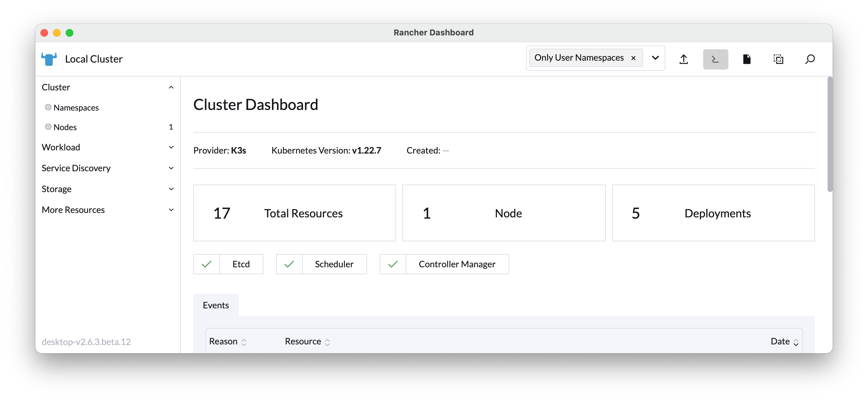Viewport: 868px width, 400px height.
Task: Open the resource search magnifier icon
Action: coord(810,59)
